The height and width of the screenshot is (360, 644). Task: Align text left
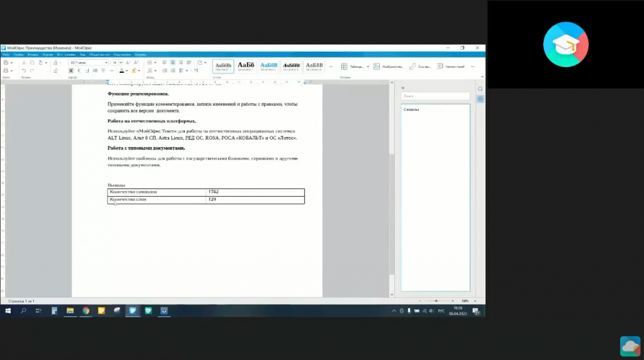click(165, 62)
